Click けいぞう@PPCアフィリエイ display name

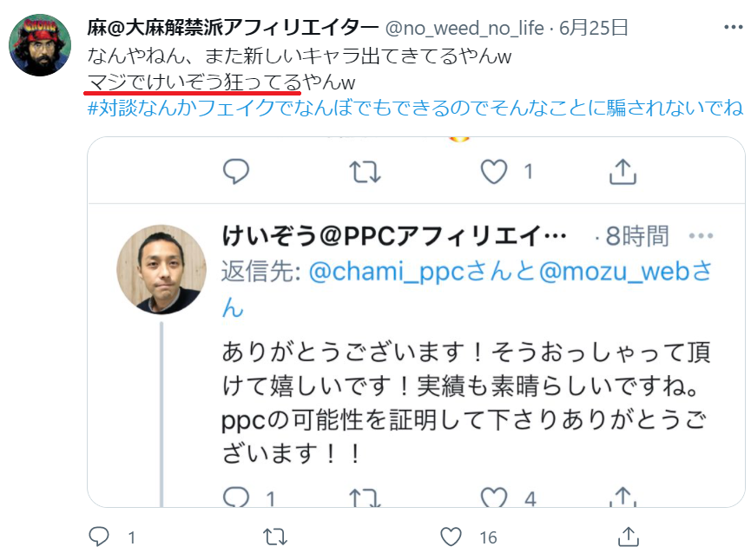pyautogui.click(x=394, y=235)
